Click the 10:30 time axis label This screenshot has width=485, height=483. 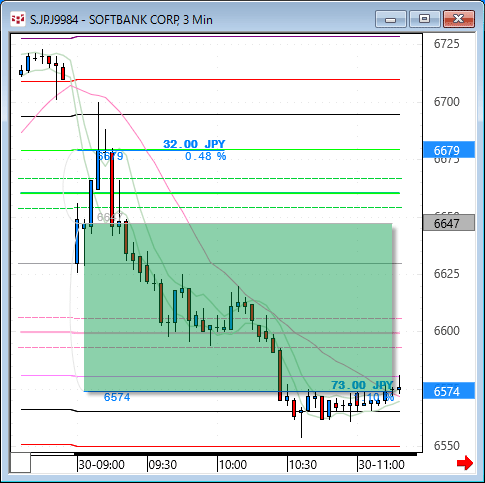coord(303,464)
